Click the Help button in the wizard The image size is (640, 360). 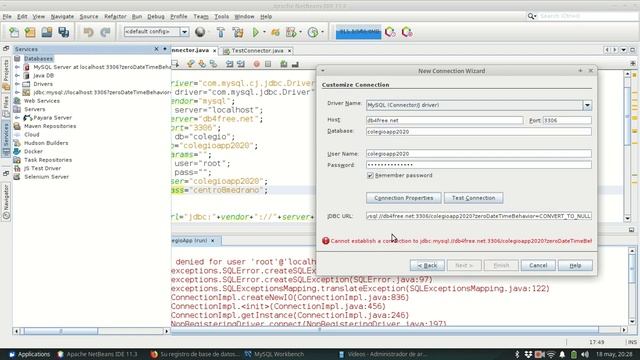[575, 265]
